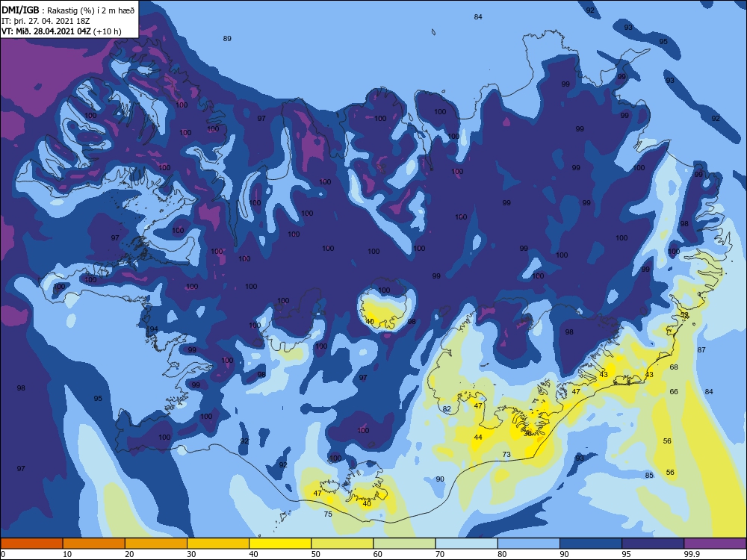Click the 0–10 dark orange legend swatch
Screen dimensions: 747x560
tap(31, 544)
